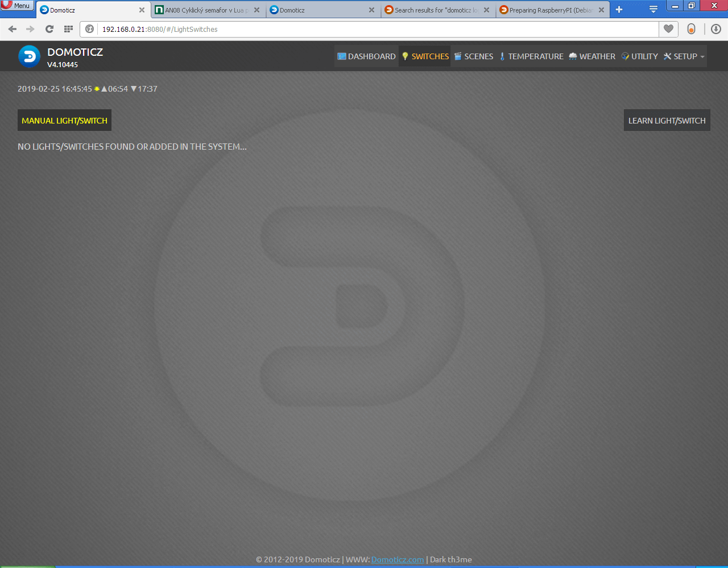Bookmark page with the heart icon

coord(669,29)
